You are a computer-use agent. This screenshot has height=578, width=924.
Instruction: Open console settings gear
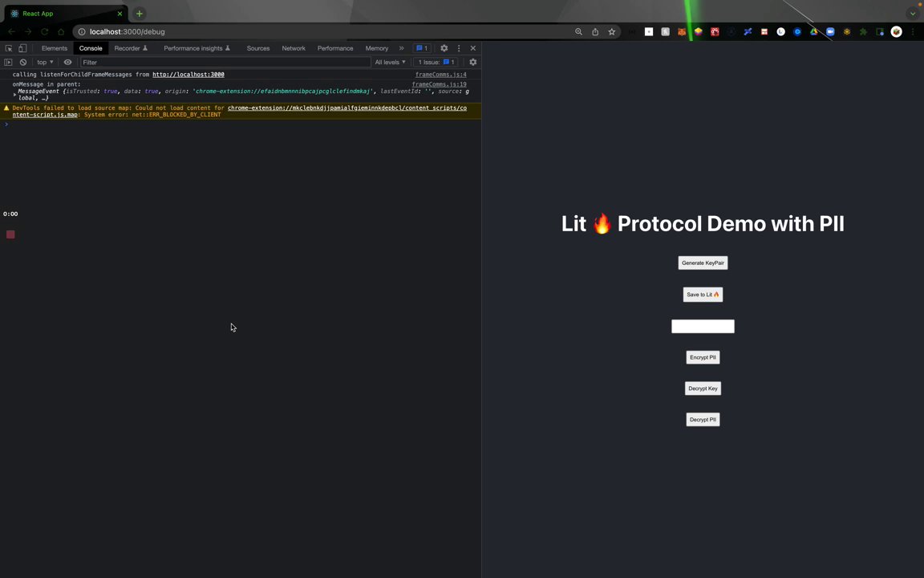coord(472,62)
